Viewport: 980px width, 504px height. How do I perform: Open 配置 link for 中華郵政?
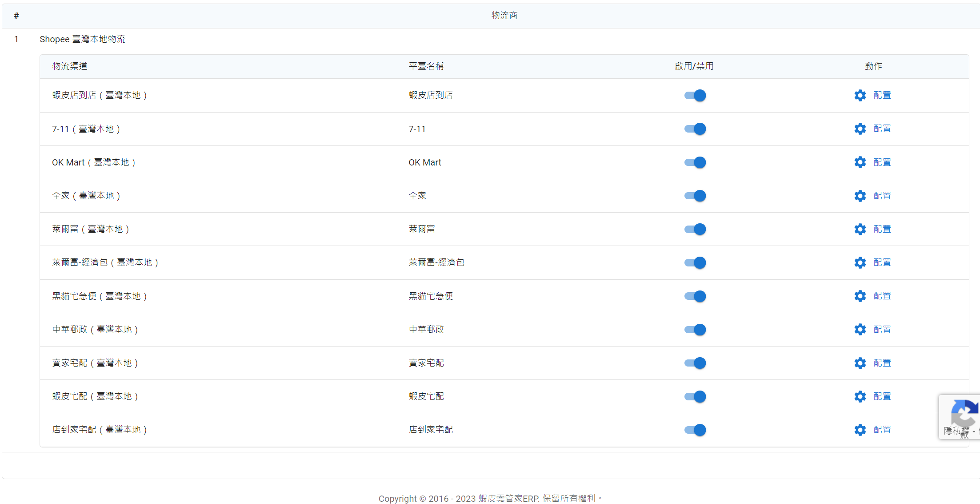click(x=882, y=329)
